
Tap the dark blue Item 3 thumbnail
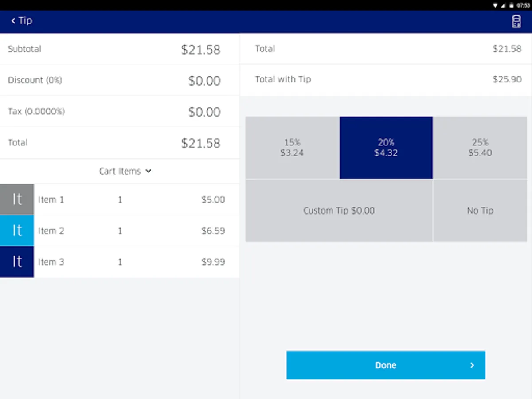[17, 262]
